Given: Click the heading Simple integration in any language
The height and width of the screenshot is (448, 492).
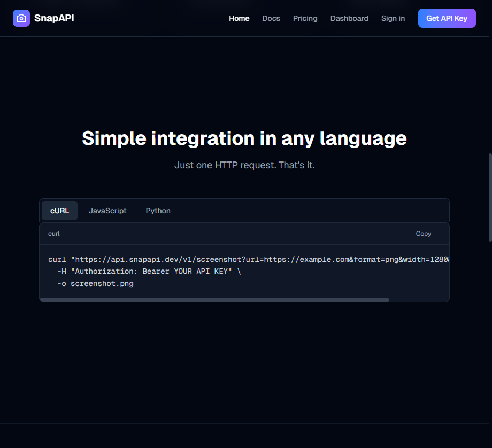Looking at the screenshot, I should pyautogui.click(x=244, y=138).
